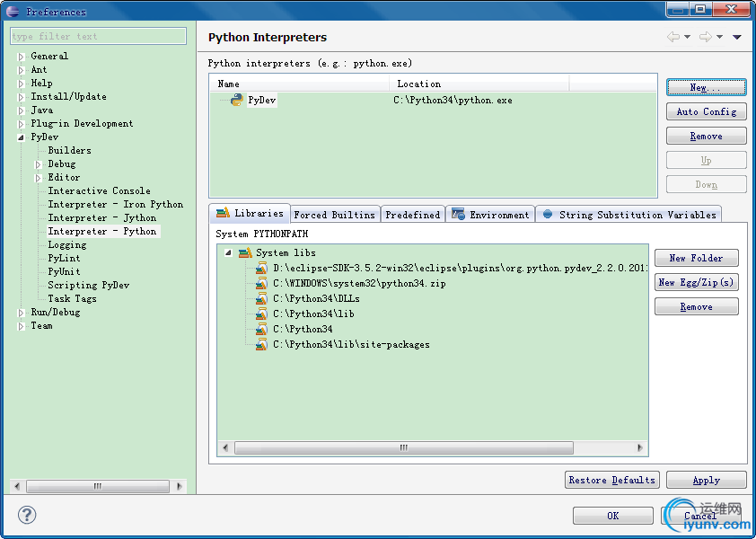Click the icon beside the C:\Python34\lib entry
Screen dimensions: 756x539
coord(261,314)
